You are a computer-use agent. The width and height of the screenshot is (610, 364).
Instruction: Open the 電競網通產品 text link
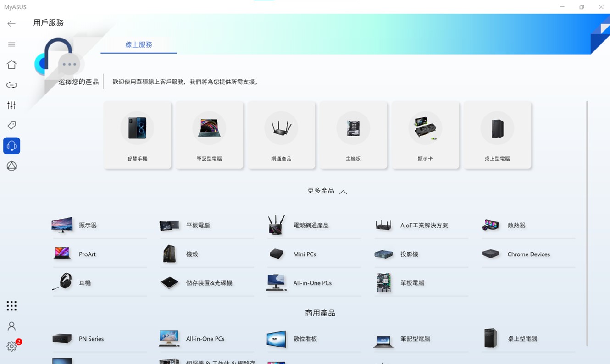(x=311, y=226)
